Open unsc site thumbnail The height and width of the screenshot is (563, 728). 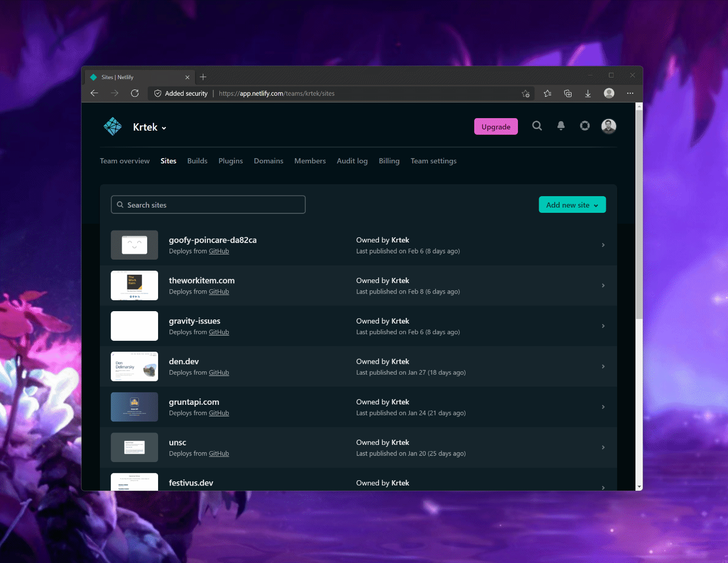[x=135, y=447]
